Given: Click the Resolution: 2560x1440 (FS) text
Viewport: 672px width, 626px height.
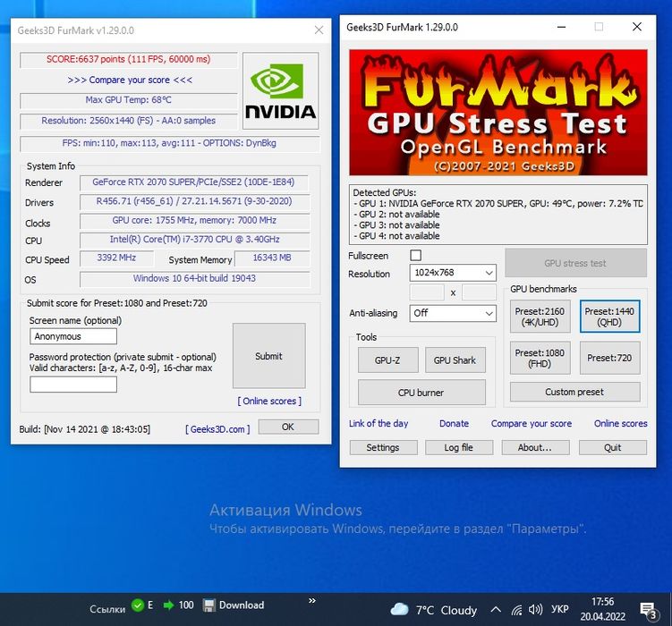Looking at the screenshot, I should 129,121.
